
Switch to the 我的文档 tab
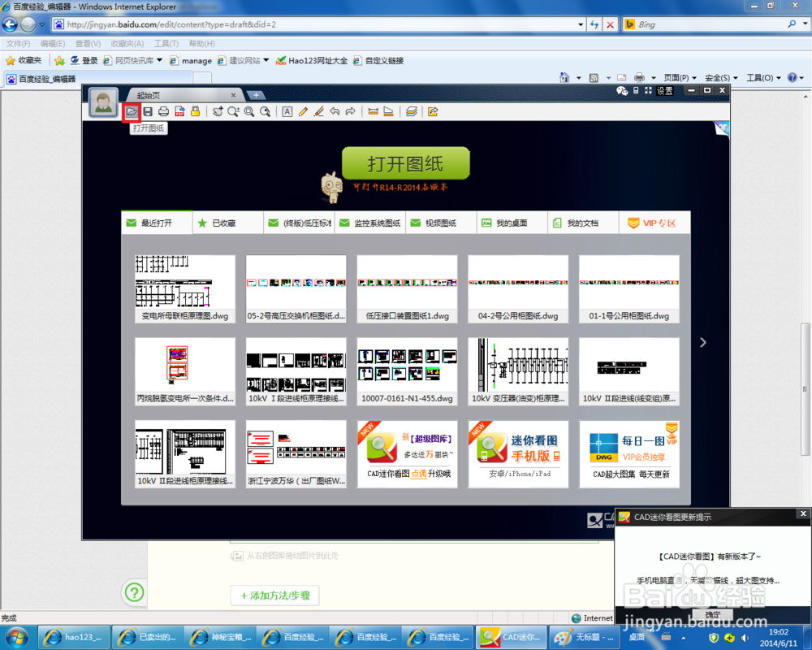pos(582,223)
